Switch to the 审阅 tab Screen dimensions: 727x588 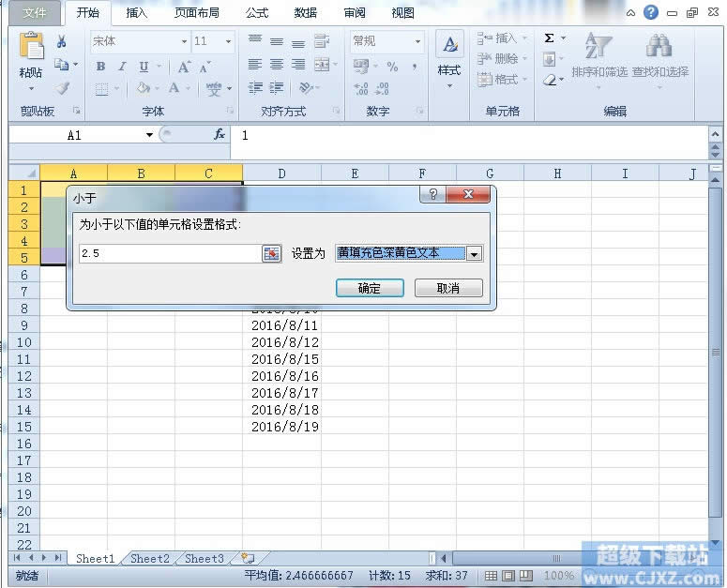coord(355,13)
